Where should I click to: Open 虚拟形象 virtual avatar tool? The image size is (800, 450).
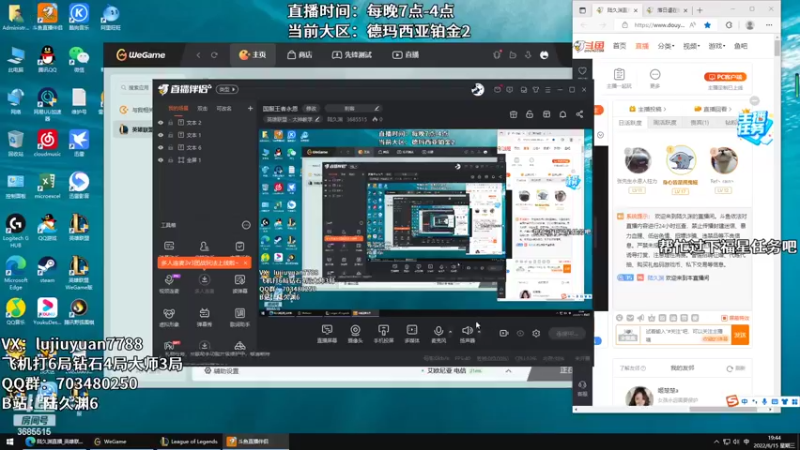click(169, 317)
